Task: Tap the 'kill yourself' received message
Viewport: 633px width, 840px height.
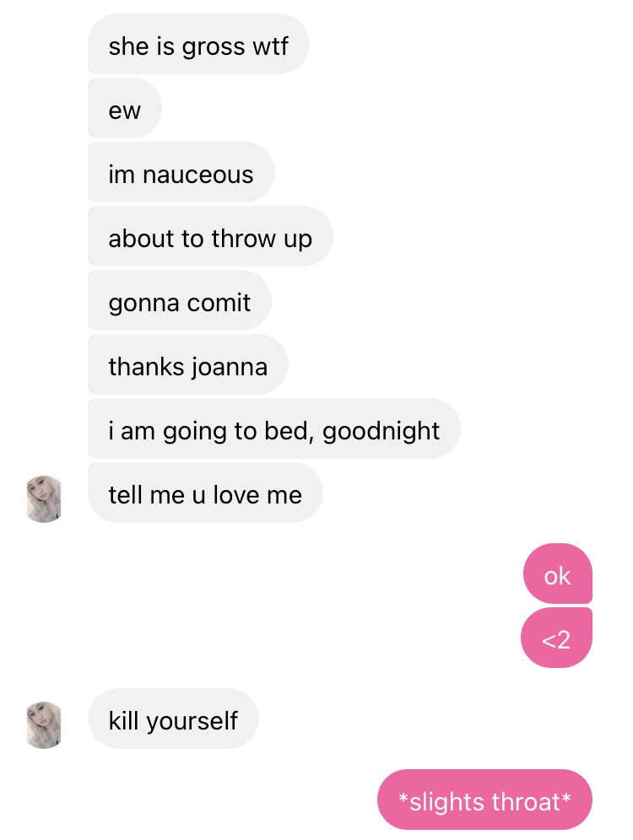Action: (173, 719)
